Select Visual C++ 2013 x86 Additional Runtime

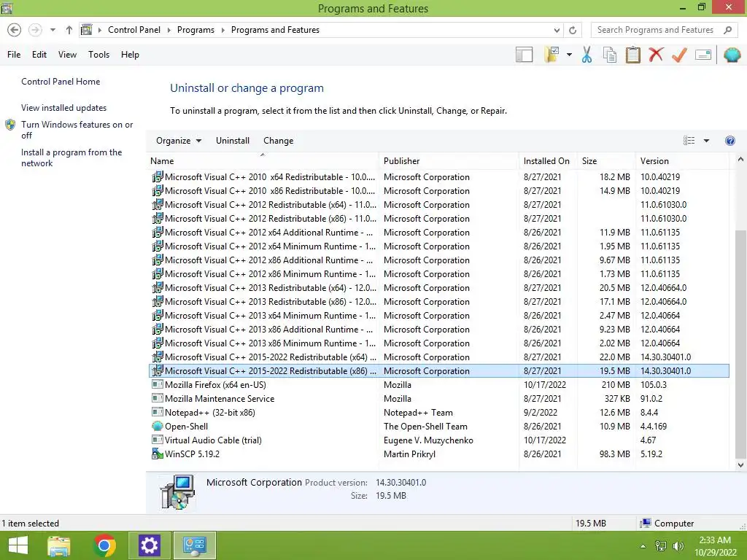[439, 330]
